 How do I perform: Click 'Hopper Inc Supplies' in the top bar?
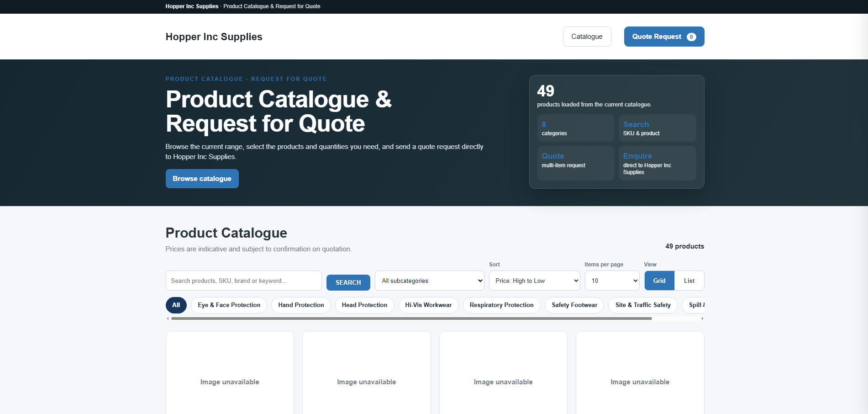[192, 6]
